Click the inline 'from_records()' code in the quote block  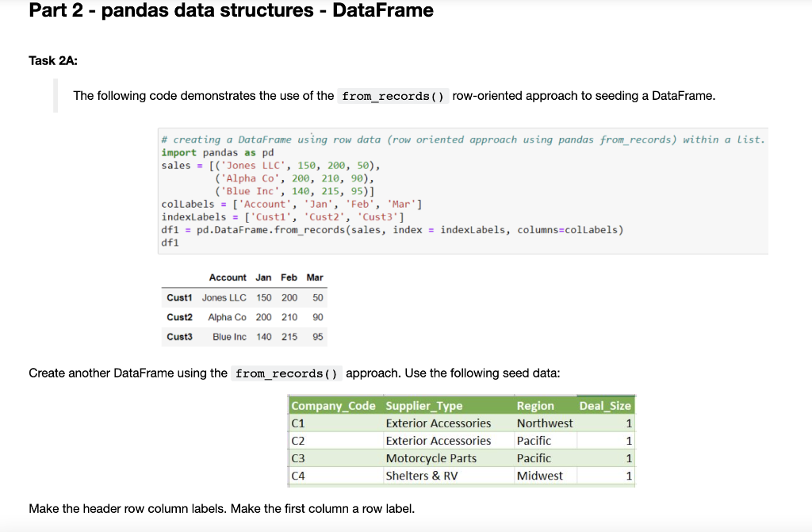[393, 96]
